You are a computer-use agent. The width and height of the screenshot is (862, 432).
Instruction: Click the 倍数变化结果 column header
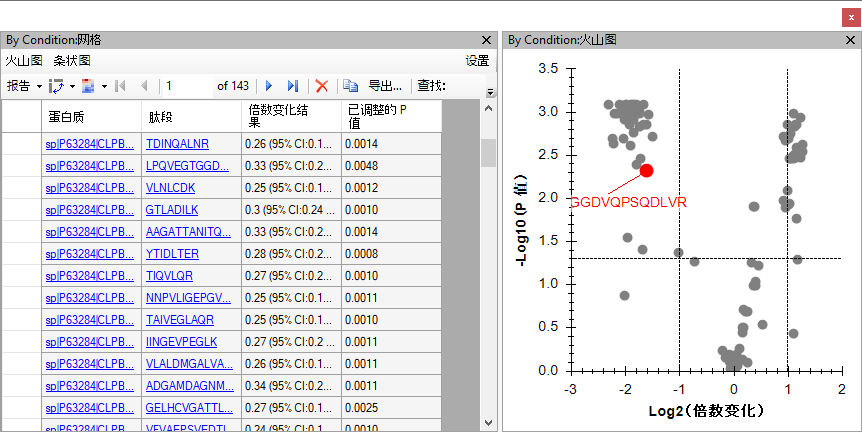click(x=291, y=117)
